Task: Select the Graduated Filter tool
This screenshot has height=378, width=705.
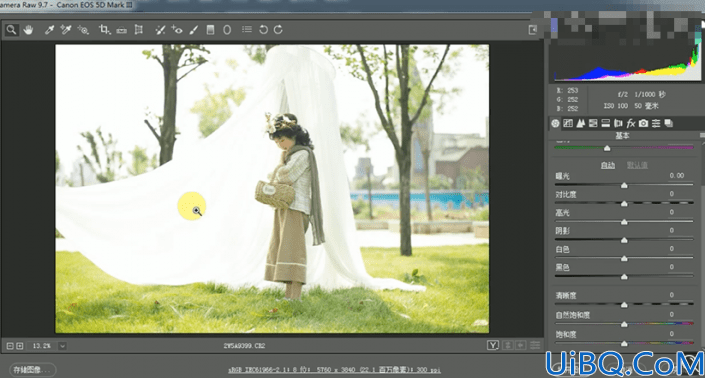Action: coord(210,30)
